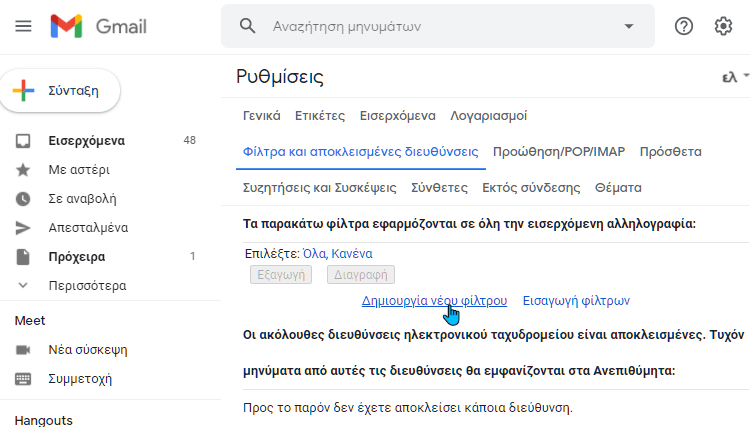Start a Νέα σύσκεψη meeting
Screen dimensions: 750x427
(88, 350)
